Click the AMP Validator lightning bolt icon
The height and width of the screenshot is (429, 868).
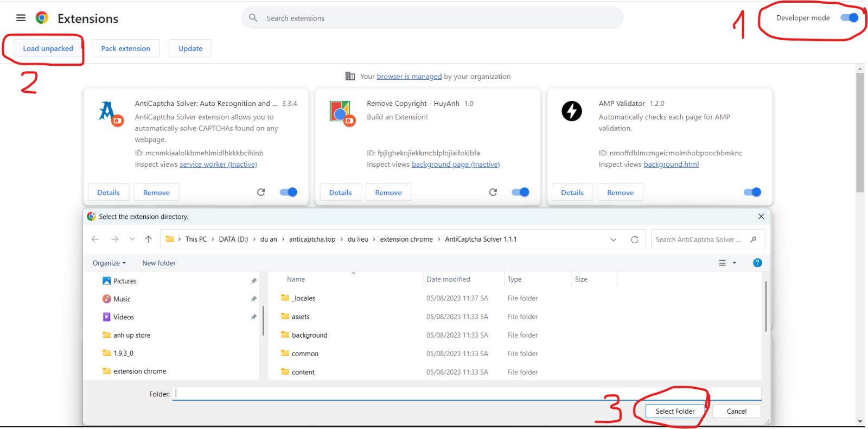[571, 111]
